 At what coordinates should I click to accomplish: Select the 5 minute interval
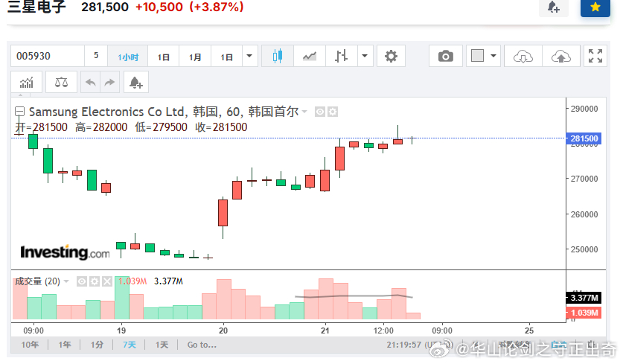[x=96, y=56]
